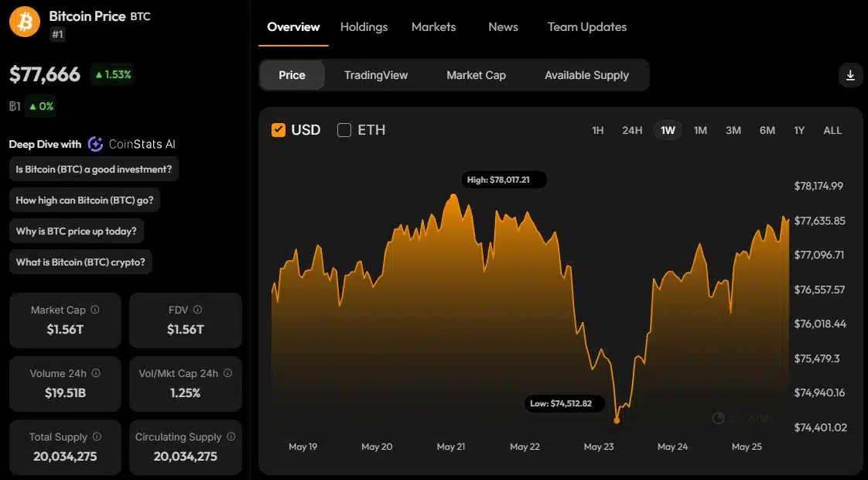Switch to the Holdings tab
The width and height of the screenshot is (868, 480).
pos(364,27)
